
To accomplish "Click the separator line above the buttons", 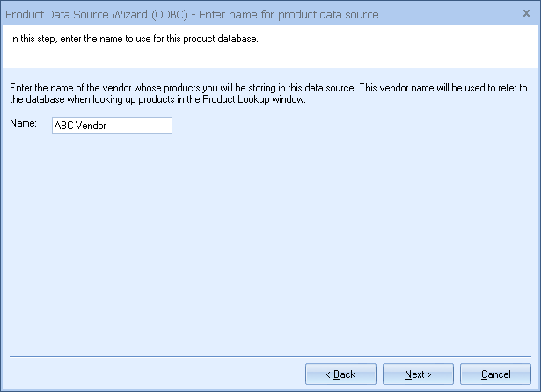I will tap(270, 356).
